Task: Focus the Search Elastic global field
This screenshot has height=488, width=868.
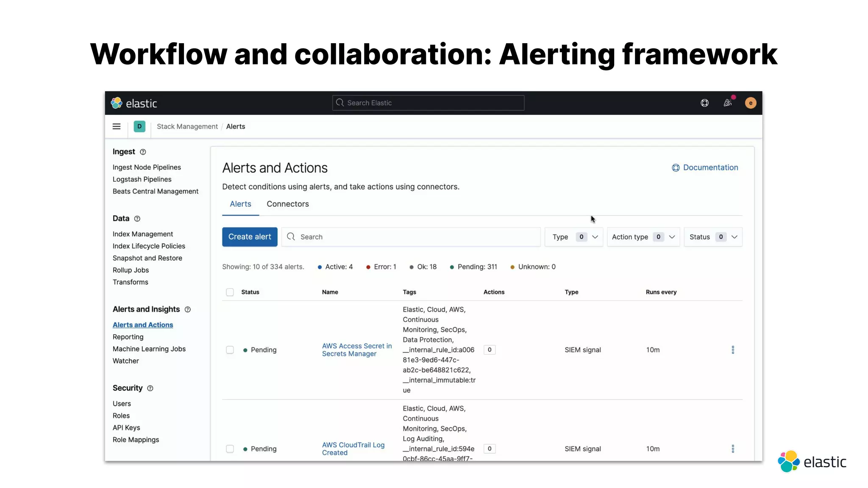Action: [428, 103]
